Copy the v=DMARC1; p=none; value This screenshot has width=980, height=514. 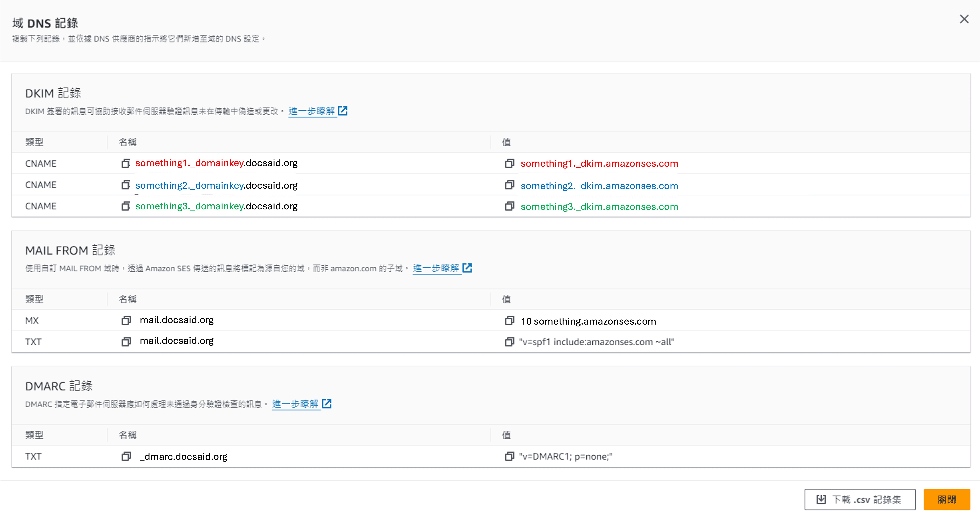point(509,456)
